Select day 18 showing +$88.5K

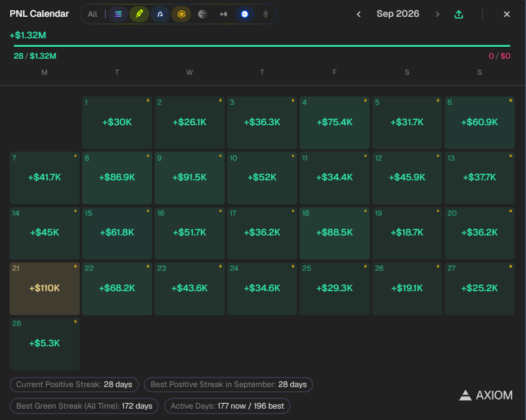[334, 233]
